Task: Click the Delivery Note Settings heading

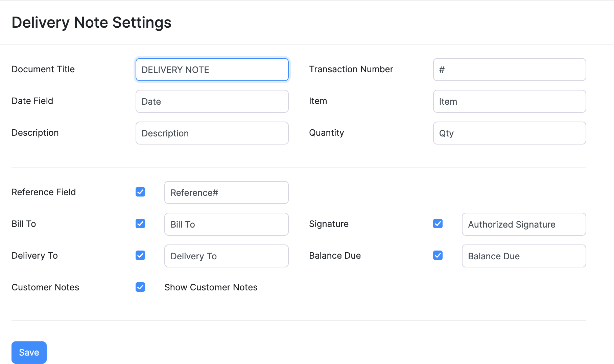Action: click(x=92, y=22)
